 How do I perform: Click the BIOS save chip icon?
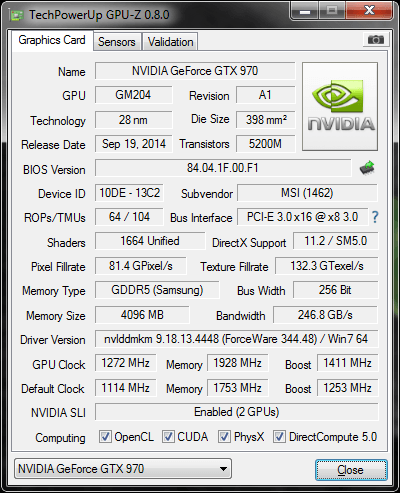point(367,168)
